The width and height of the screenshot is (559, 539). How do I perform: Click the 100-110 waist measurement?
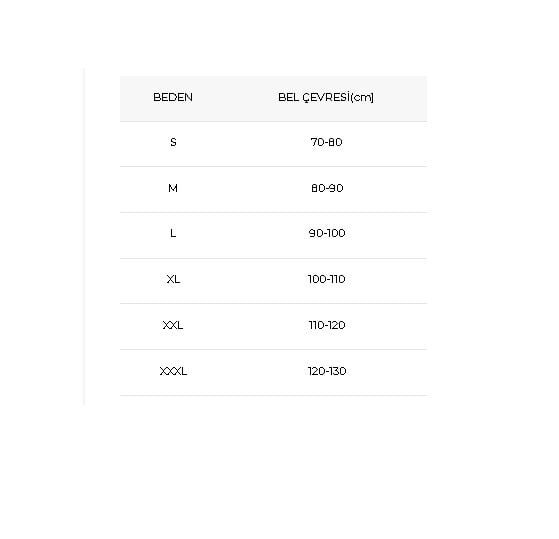coord(327,279)
